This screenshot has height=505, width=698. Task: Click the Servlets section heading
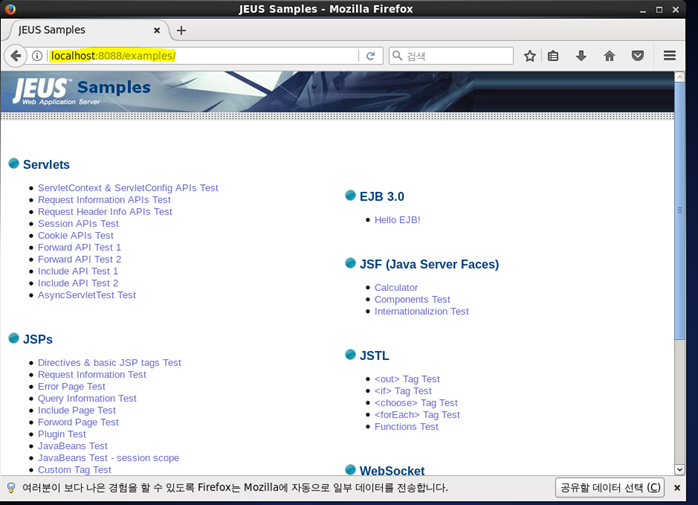coord(46,165)
